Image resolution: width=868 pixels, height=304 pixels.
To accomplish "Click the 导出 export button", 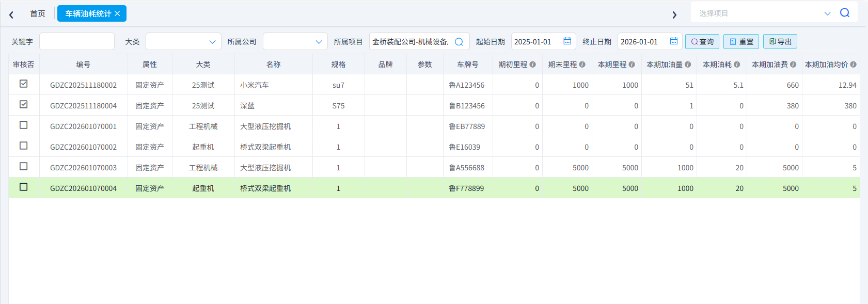I will [780, 42].
